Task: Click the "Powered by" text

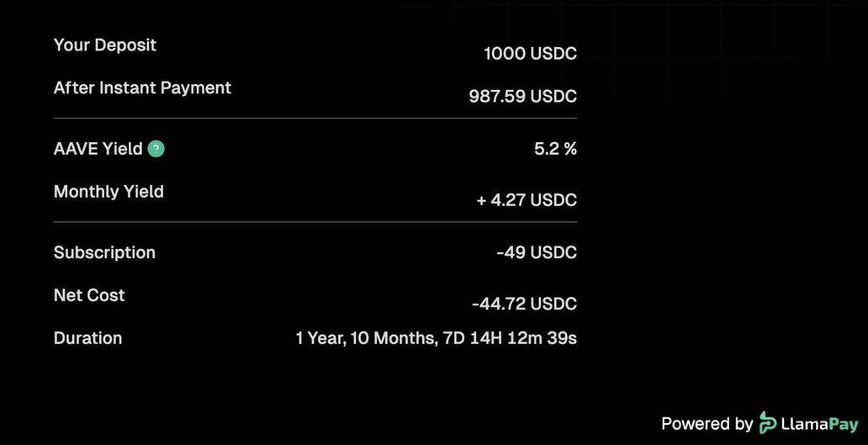Action: point(707,424)
